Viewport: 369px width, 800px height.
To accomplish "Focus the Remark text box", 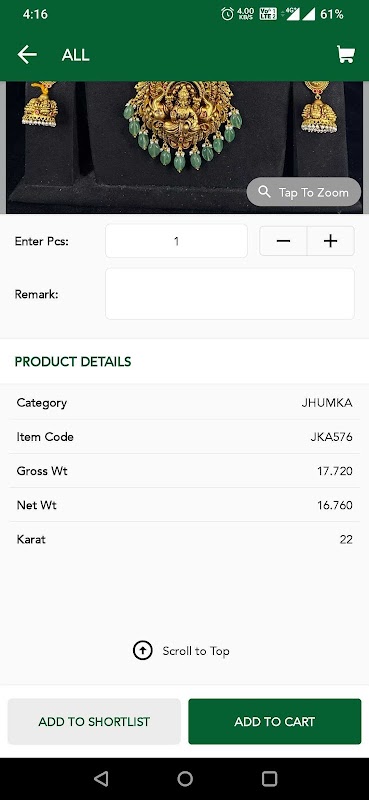I will click(x=230, y=294).
